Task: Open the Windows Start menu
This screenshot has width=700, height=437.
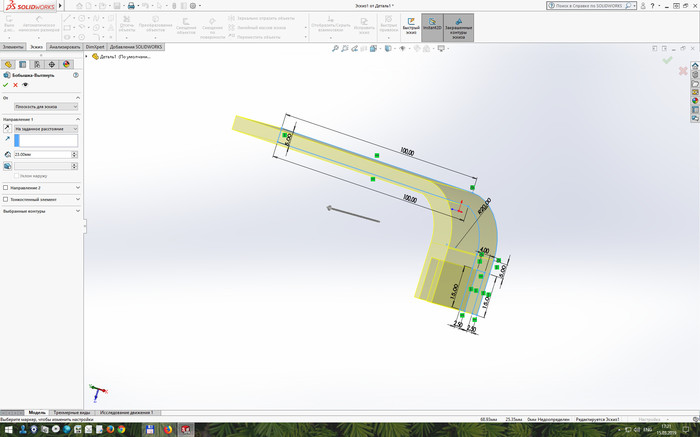Action: [x=7, y=429]
